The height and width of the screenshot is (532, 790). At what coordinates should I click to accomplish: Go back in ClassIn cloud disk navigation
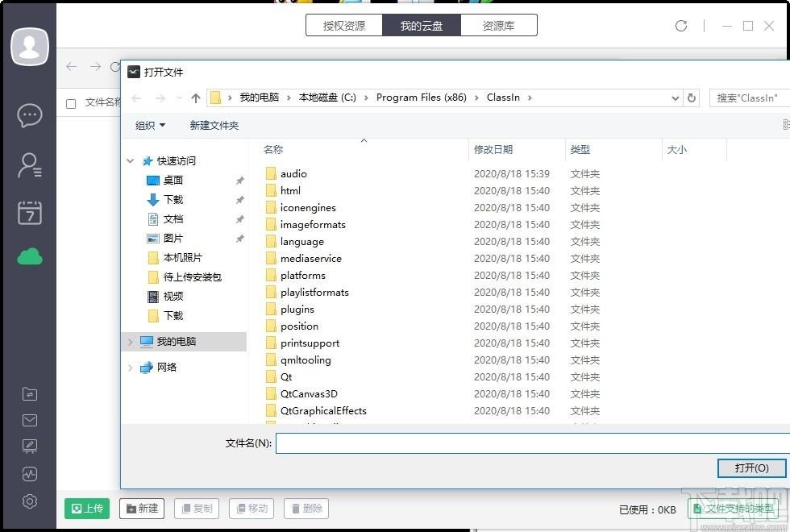72,66
